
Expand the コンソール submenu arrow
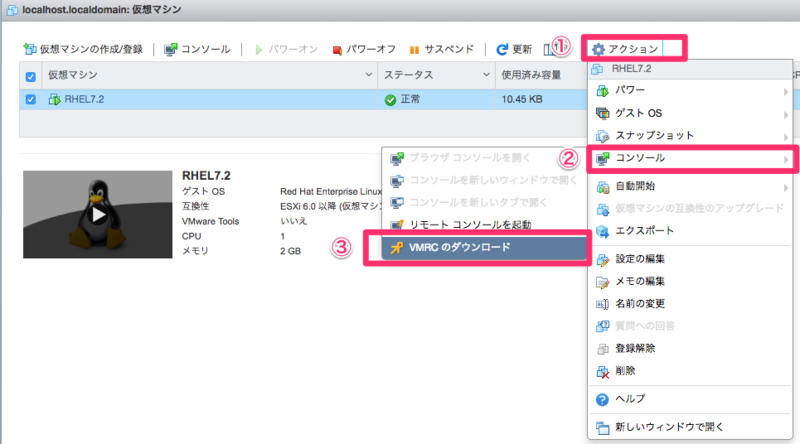(786, 160)
